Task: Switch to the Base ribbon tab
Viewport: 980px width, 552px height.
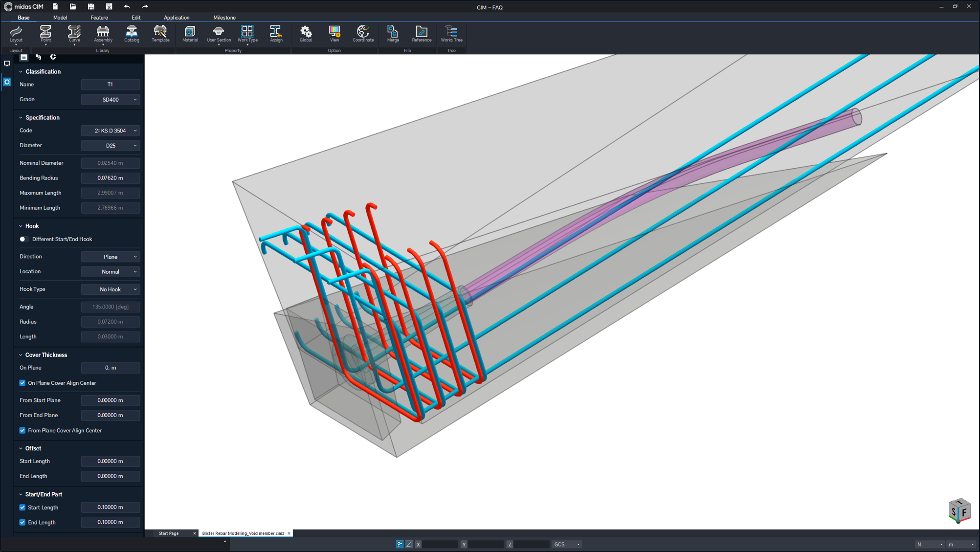Action: point(23,18)
